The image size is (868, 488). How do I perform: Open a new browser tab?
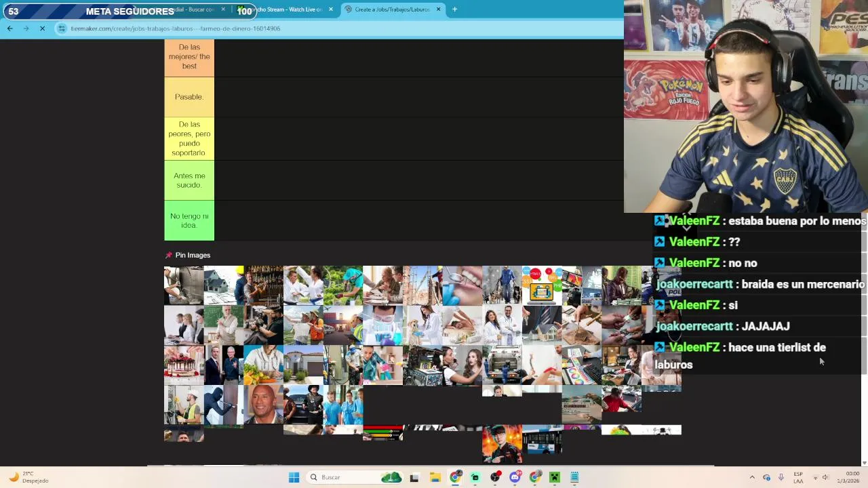click(454, 9)
